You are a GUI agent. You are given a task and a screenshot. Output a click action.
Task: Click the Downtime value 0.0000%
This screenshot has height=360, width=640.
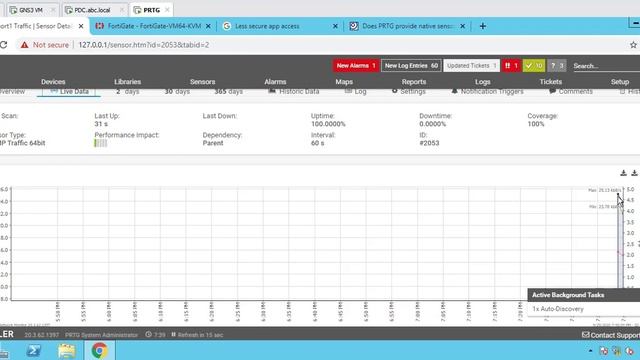pyautogui.click(x=433, y=124)
